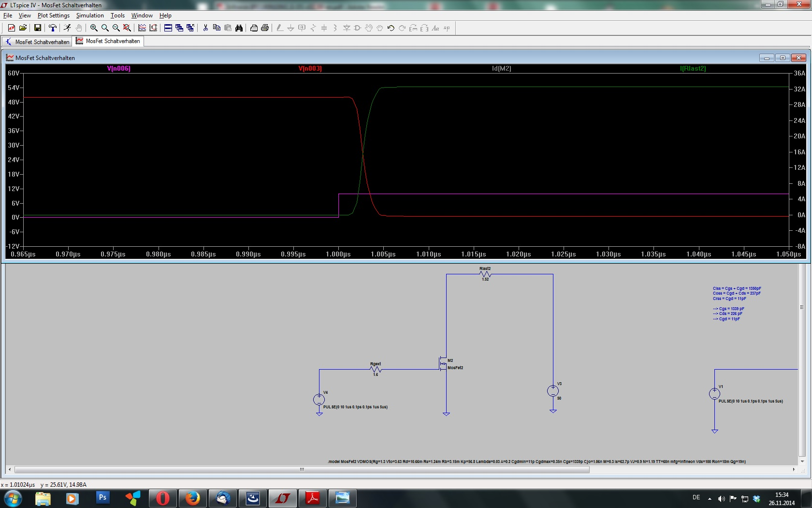Screen dimensions: 812x508
Task: Click the Copy toolbar icon
Action: coord(217,28)
